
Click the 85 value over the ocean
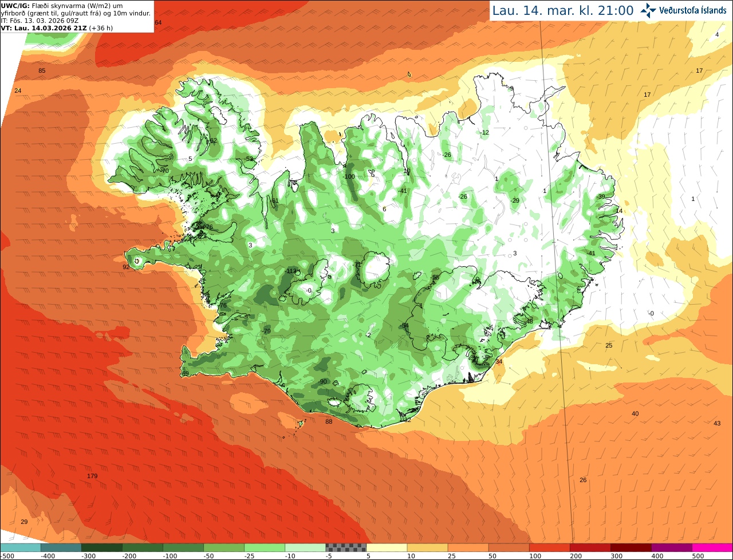pos(42,70)
